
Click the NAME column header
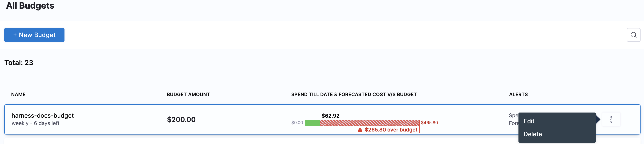coord(18,94)
